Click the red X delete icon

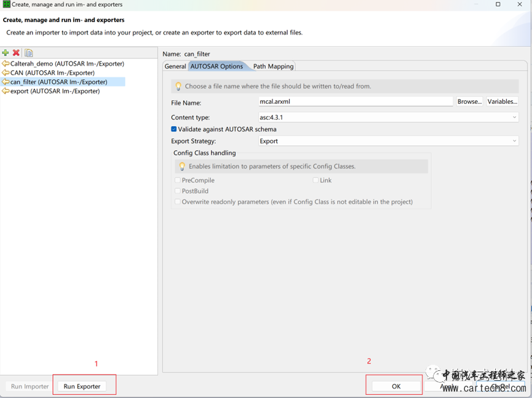point(16,53)
